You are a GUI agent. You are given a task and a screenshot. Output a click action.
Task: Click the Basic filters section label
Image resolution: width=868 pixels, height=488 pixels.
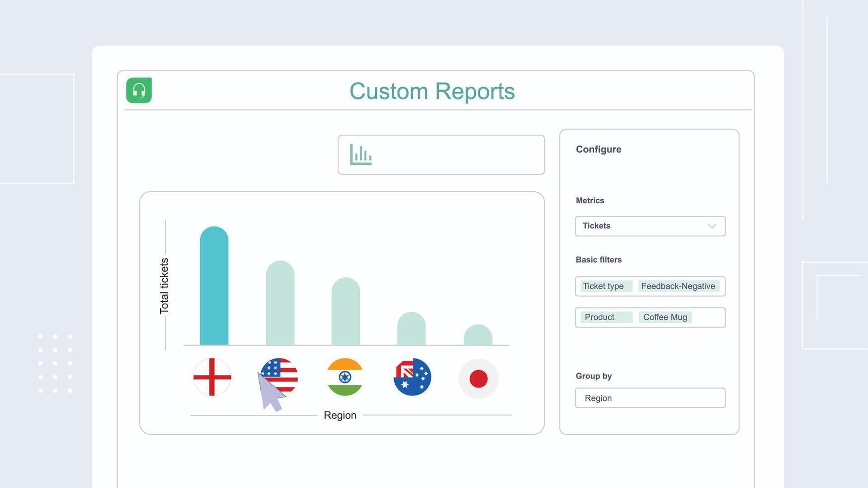(x=598, y=259)
